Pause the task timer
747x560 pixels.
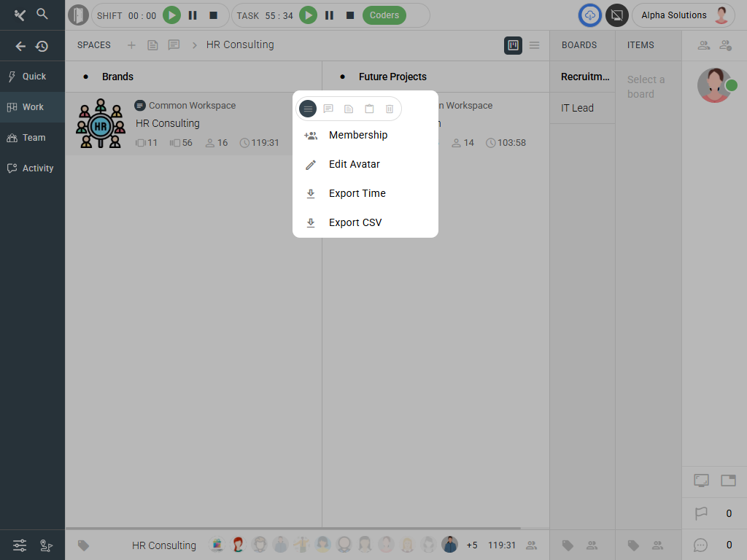329,15
